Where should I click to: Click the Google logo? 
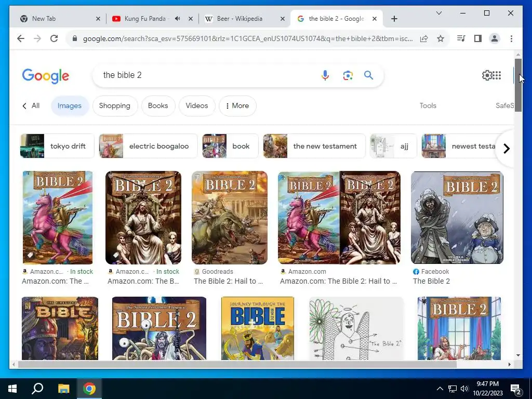tap(46, 76)
